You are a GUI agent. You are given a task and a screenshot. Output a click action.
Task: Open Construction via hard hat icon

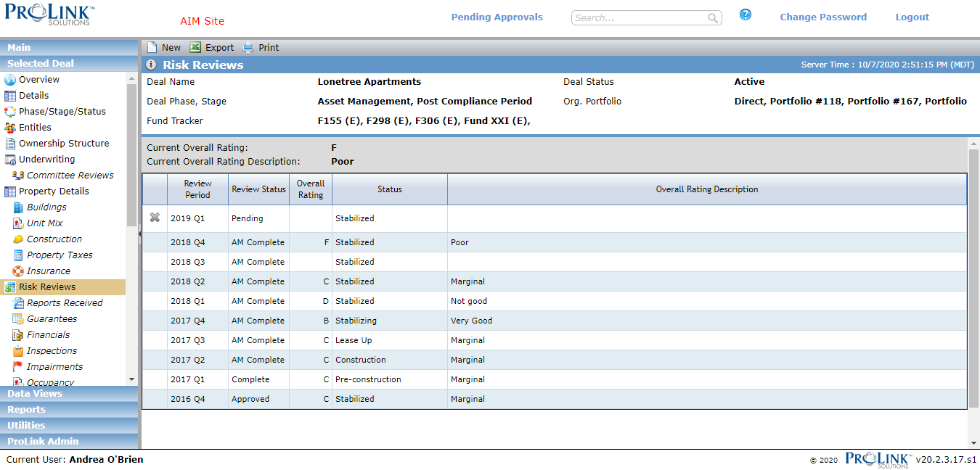click(x=18, y=239)
